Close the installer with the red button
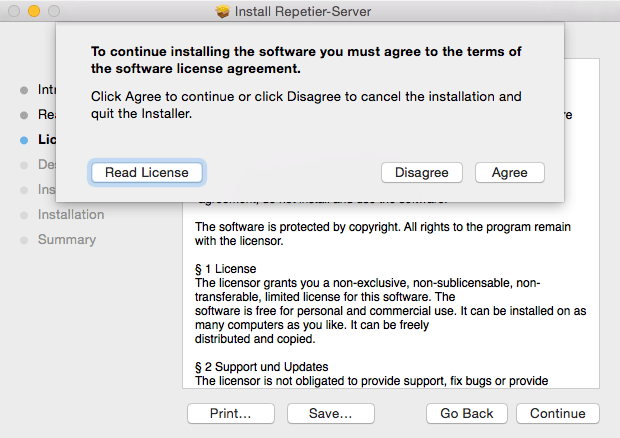 coord(13,12)
